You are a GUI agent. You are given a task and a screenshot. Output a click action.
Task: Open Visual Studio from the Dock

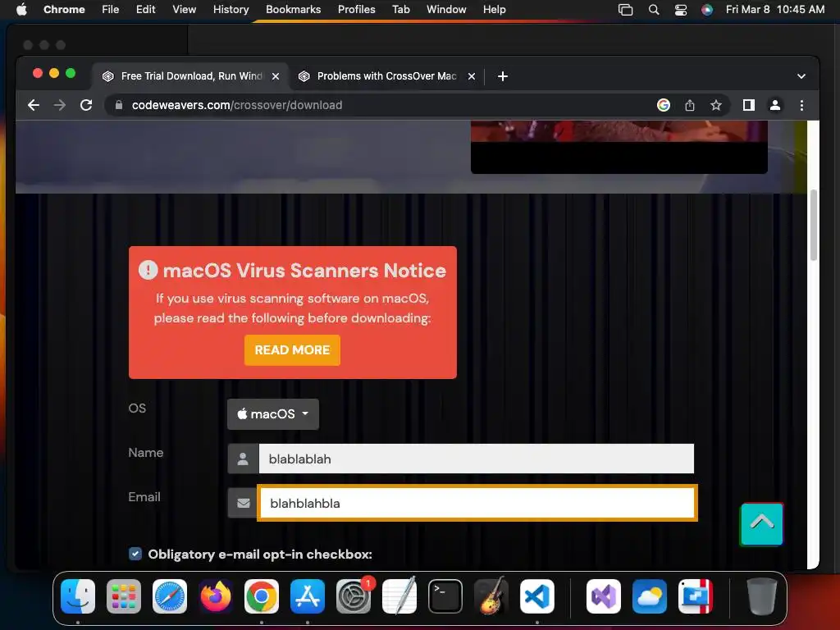pos(604,596)
